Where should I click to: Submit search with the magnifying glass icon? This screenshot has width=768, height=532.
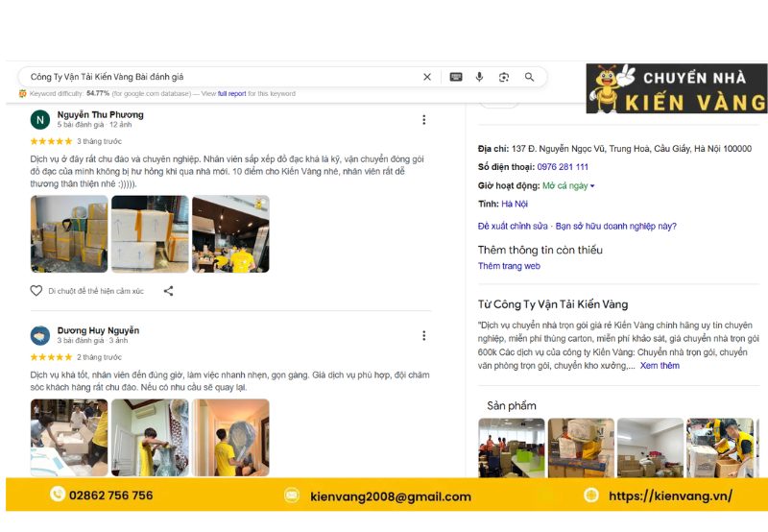click(530, 77)
